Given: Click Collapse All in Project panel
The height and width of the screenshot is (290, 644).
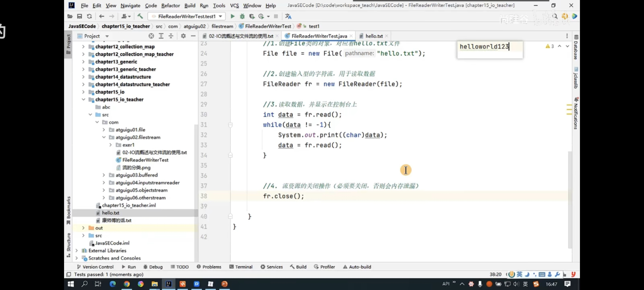Looking at the screenshot, I should (x=171, y=36).
